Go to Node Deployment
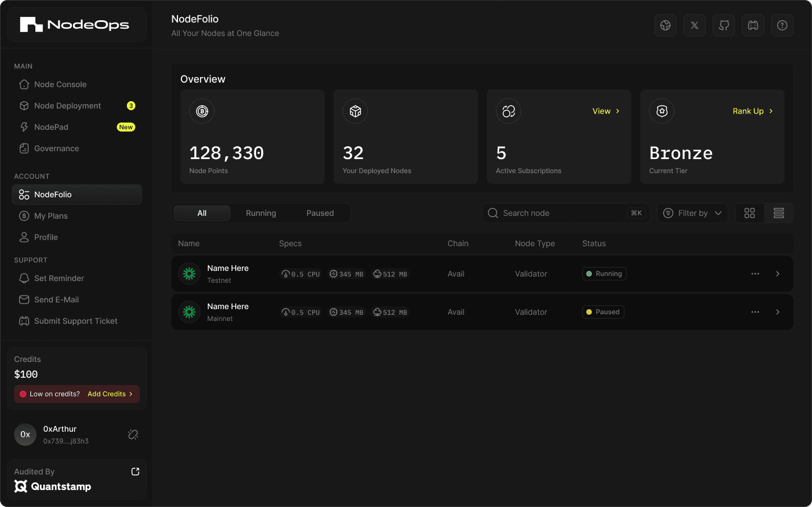This screenshot has width=812, height=507. 77,106
